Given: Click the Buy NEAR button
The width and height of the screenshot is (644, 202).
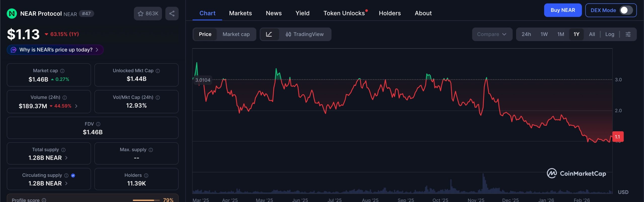Looking at the screenshot, I should pyautogui.click(x=563, y=10).
